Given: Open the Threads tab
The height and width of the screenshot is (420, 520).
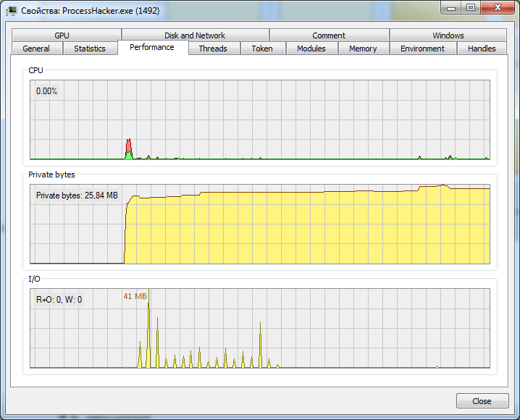Looking at the screenshot, I should point(214,49).
